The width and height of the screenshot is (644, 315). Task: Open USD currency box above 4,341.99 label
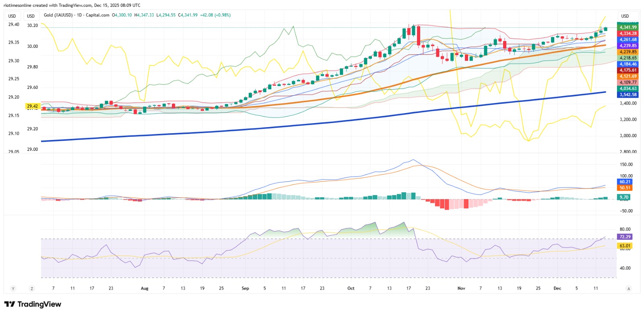pos(625,16)
